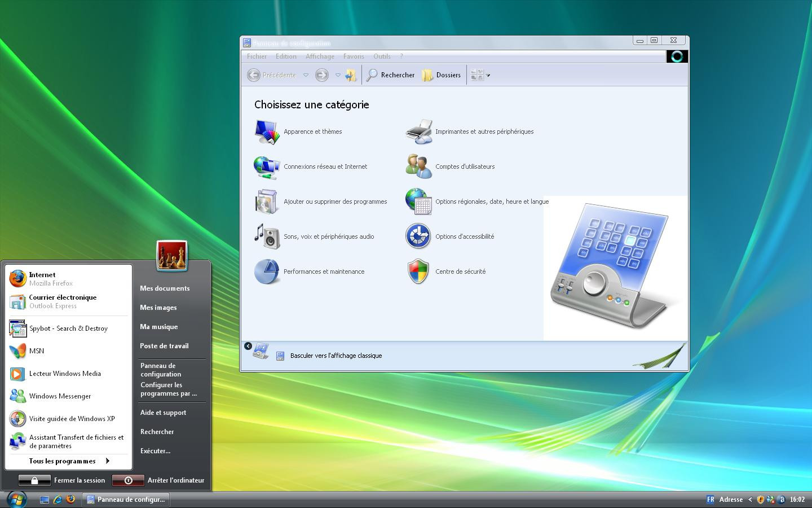812x508 pixels.
Task: Click Ajouter ou supprimer des programmes icon
Action: click(x=267, y=202)
